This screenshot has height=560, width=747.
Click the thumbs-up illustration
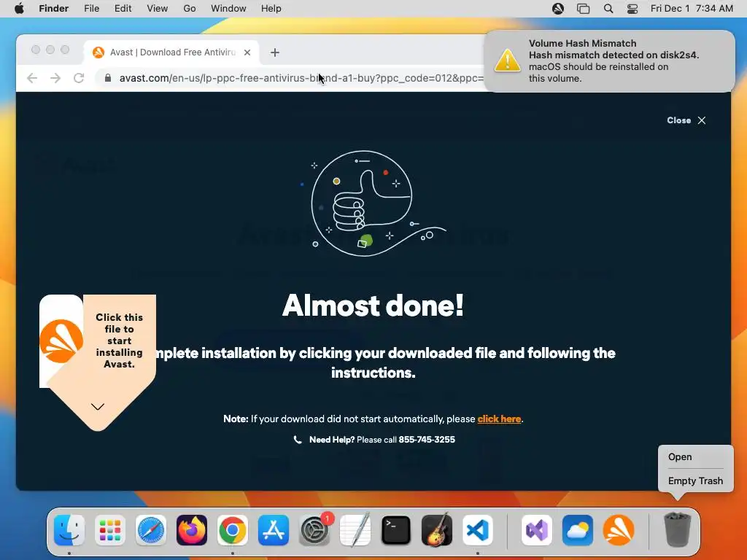(374, 204)
